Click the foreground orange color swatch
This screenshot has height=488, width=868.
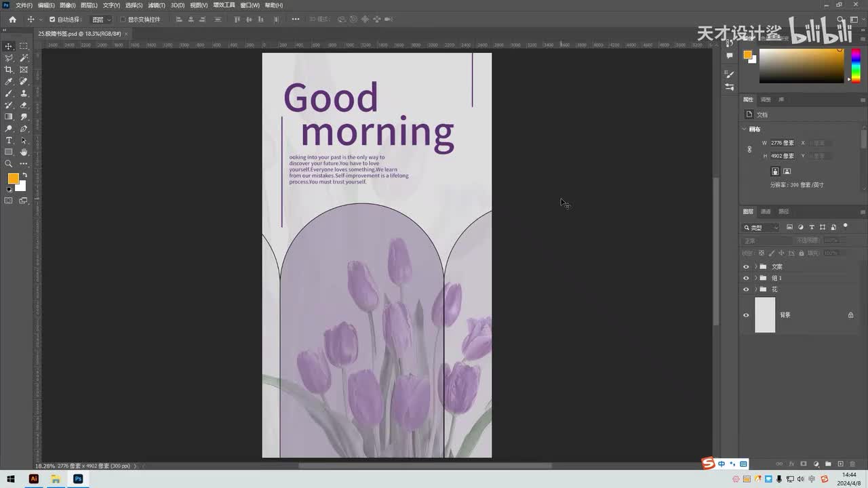[12, 178]
